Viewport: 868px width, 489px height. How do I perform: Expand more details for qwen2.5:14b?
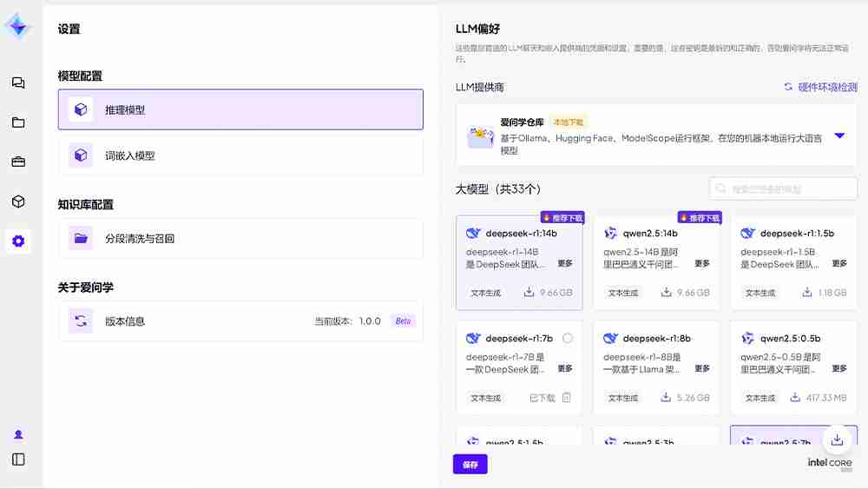tap(702, 263)
